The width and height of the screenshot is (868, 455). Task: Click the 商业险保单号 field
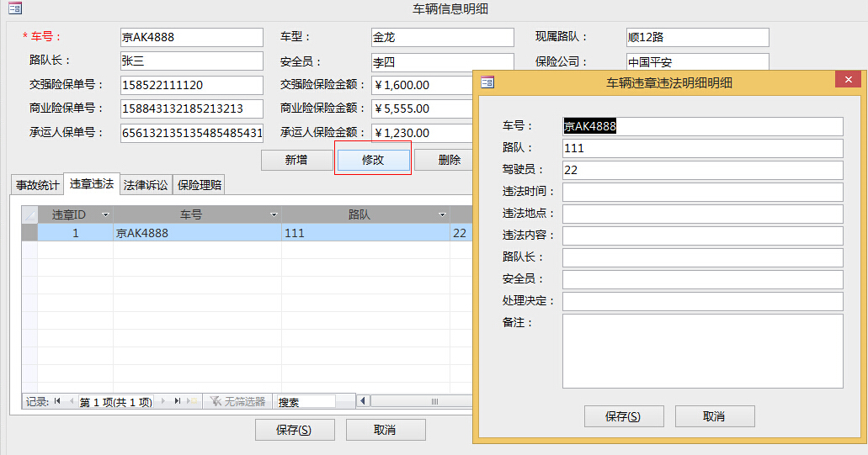(x=192, y=108)
